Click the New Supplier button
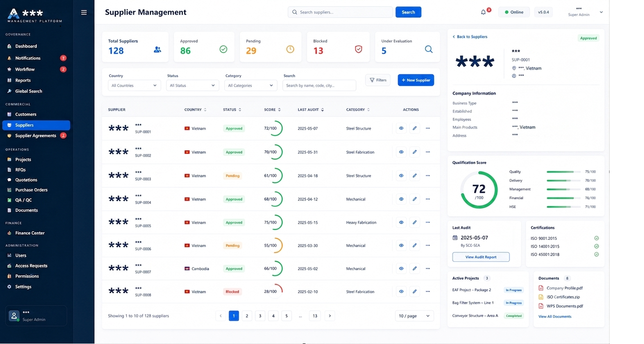The image size is (644, 344). pyautogui.click(x=416, y=80)
